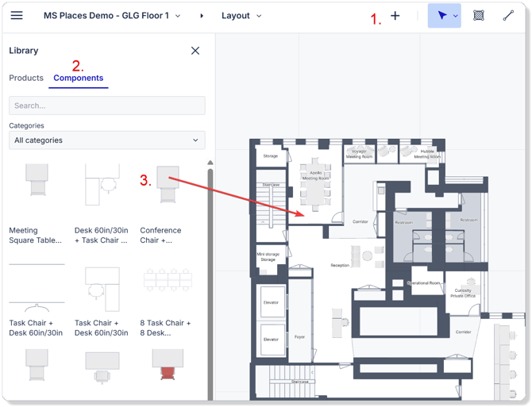532x407 pixels.
Task: Select the hatched area tool
Action: coord(479,16)
